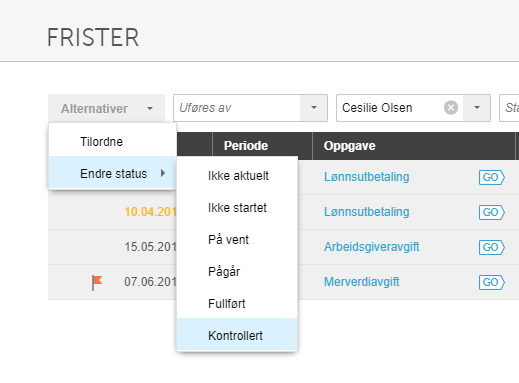Image resolution: width=519 pixels, height=383 pixels.
Task: Click GO icon for Merverdiavgift
Action: pyautogui.click(x=492, y=282)
